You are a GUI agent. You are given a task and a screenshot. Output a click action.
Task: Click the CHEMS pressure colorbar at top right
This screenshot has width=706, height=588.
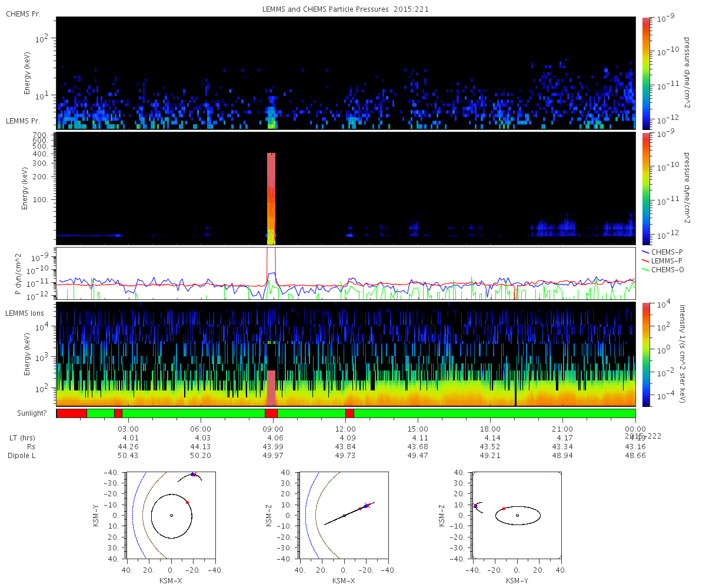click(646, 72)
